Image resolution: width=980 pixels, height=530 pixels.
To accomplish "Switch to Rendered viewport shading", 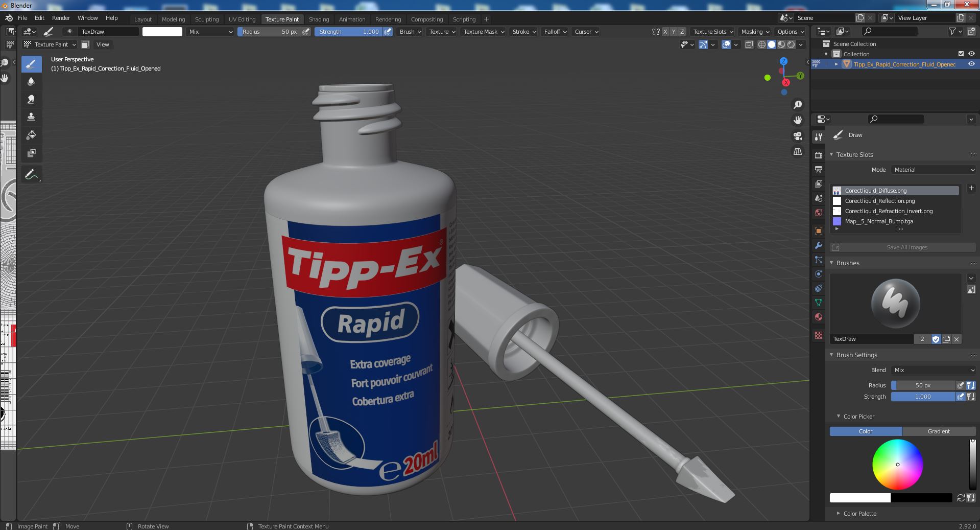I will coord(791,44).
